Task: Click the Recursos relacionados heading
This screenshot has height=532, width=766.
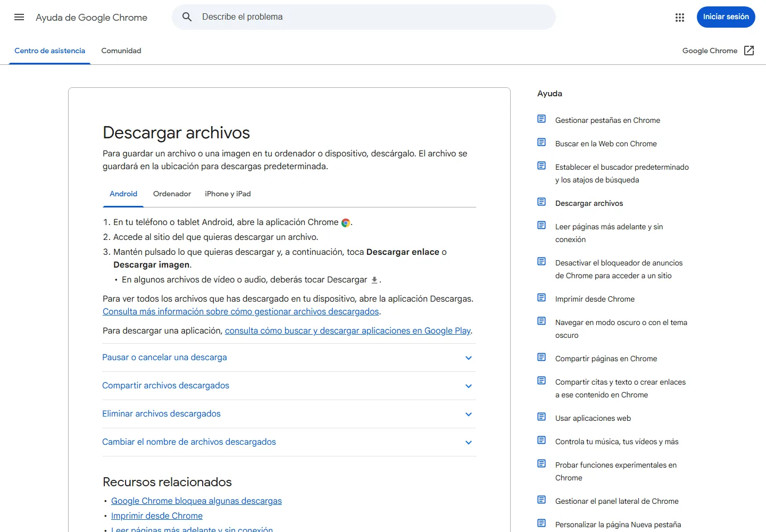Action: tap(167, 482)
